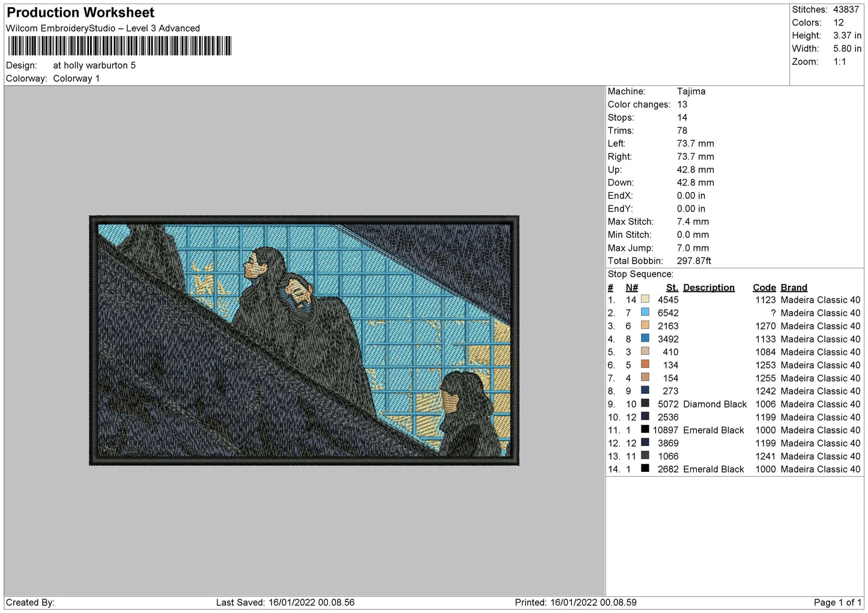Select the max jump value '7.0 mm'
The width and height of the screenshot is (868, 613).
693,248
